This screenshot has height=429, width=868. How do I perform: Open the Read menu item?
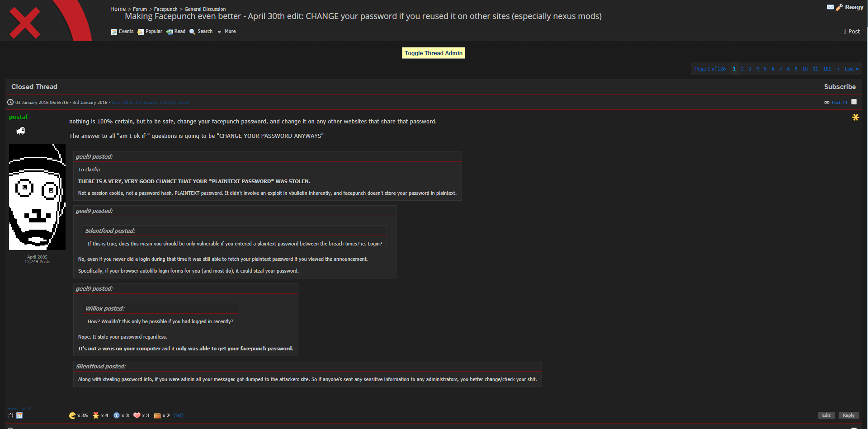pyautogui.click(x=180, y=32)
